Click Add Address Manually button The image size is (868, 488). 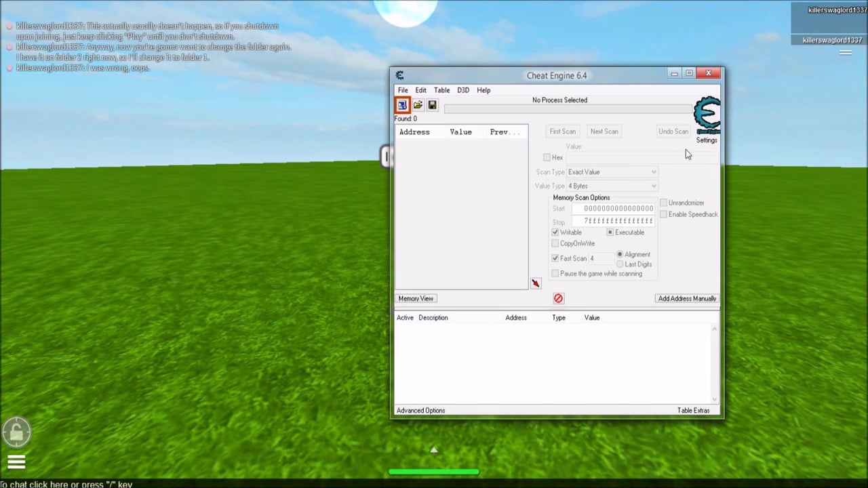[x=687, y=298]
